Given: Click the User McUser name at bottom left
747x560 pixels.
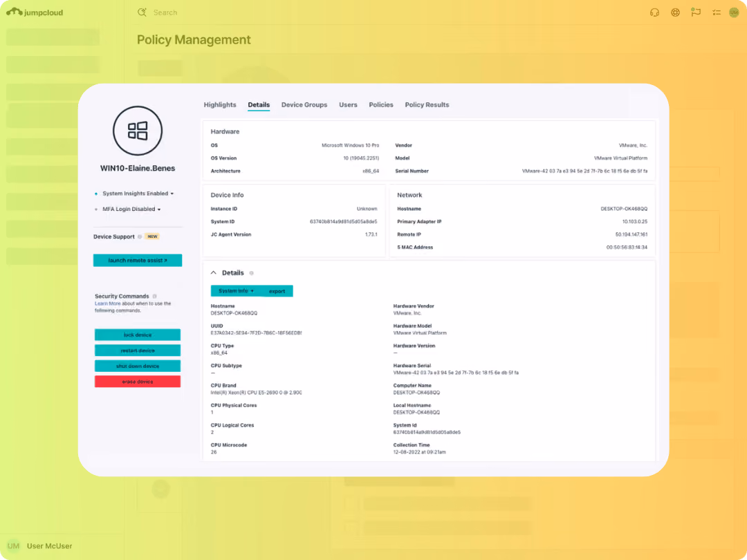Looking at the screenshot, I should point(50,545).
